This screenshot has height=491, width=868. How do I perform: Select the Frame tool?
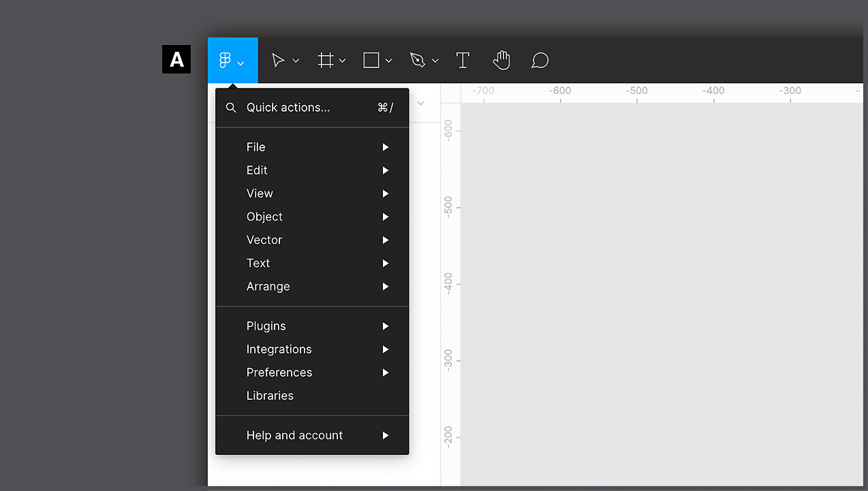(325, 60)
